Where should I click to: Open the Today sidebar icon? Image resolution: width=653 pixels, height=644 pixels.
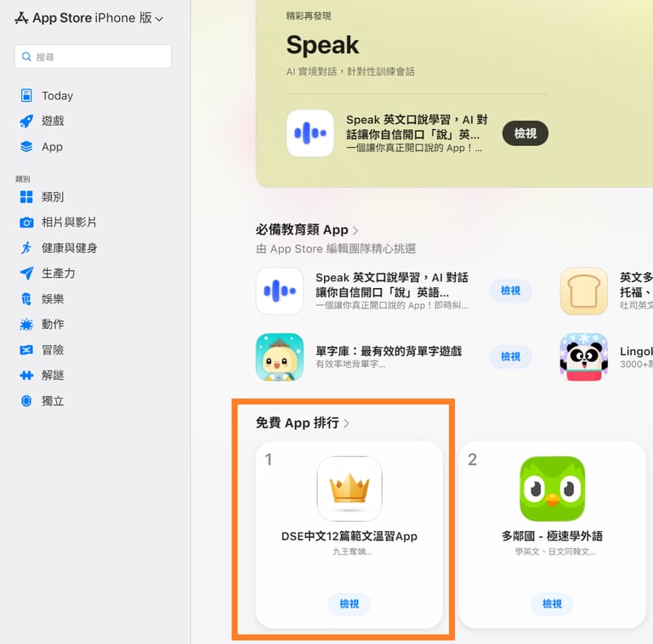26,95
